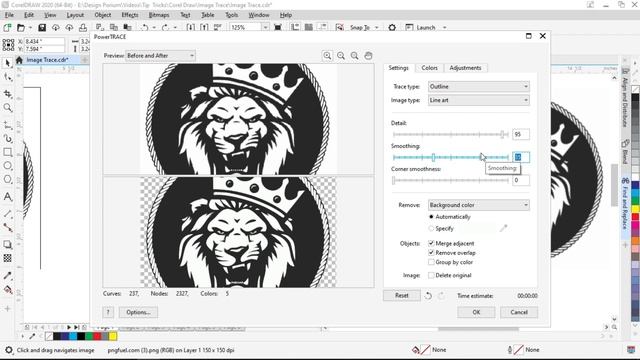This screenshot has width=640, height=360.
Task: Open the Bitmaps menu
Action: coord(159,15)
